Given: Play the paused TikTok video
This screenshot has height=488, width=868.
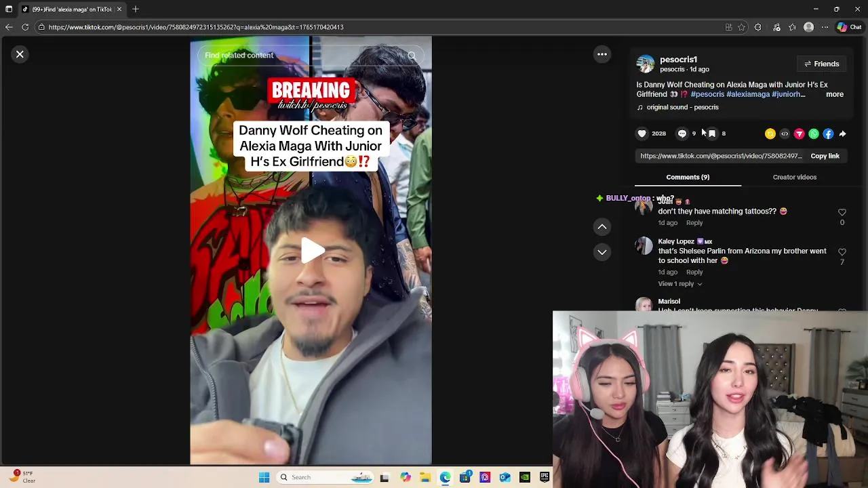Looking at the screenshot, I should (311, 251).
